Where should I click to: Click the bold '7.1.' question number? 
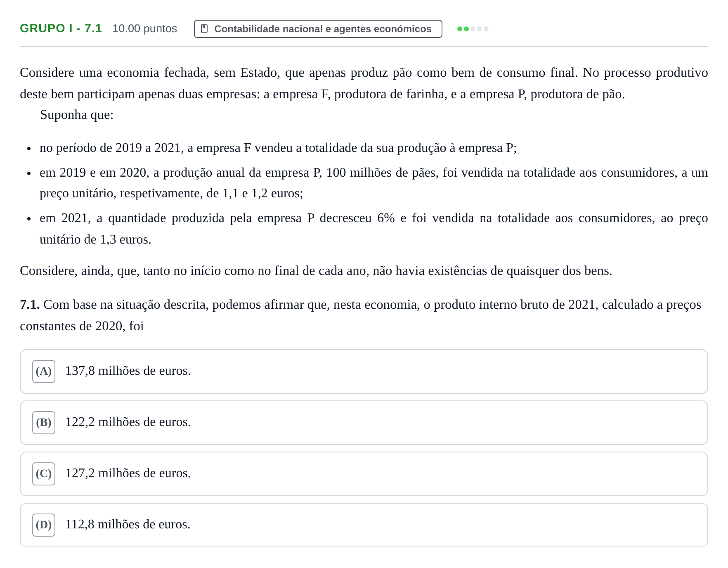[x=30, y=305]
